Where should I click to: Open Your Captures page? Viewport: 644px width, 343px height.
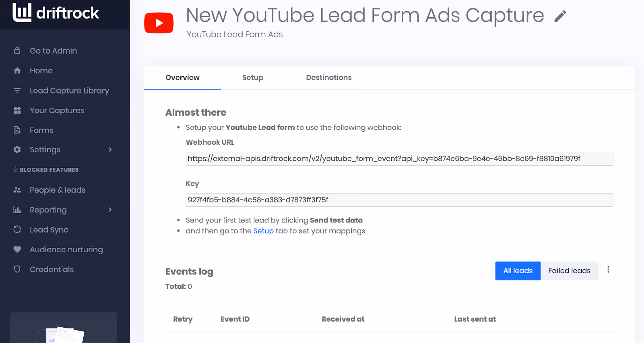coord(57,110)
